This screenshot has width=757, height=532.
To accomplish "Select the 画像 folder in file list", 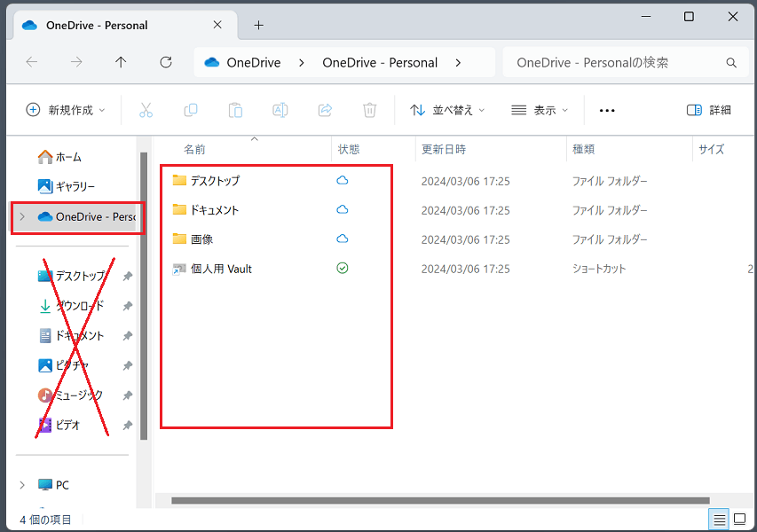I will point(193,239).
